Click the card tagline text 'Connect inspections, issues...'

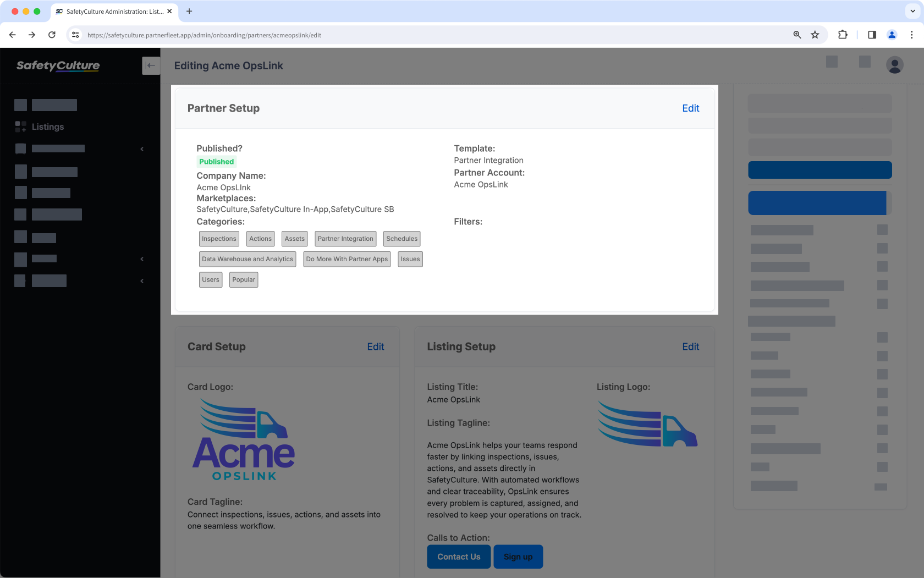click(x=284, y=520)
